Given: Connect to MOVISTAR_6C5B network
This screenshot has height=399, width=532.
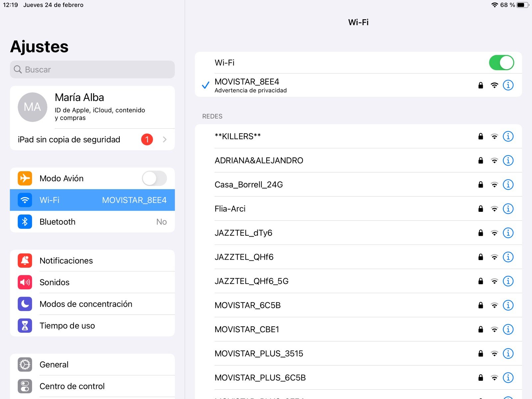Looking at the screenshot, I should 358,305.
